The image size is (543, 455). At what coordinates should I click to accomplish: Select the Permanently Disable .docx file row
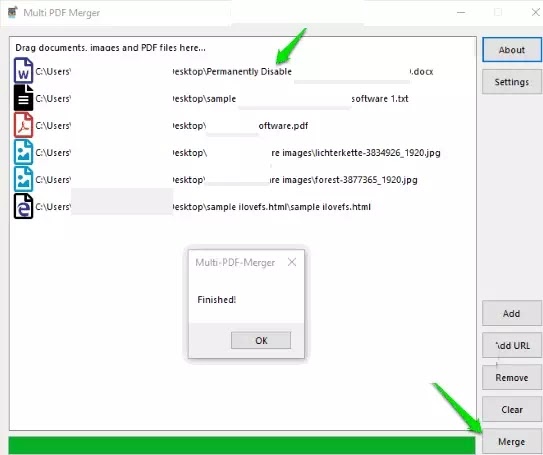[x=234, y=72]
